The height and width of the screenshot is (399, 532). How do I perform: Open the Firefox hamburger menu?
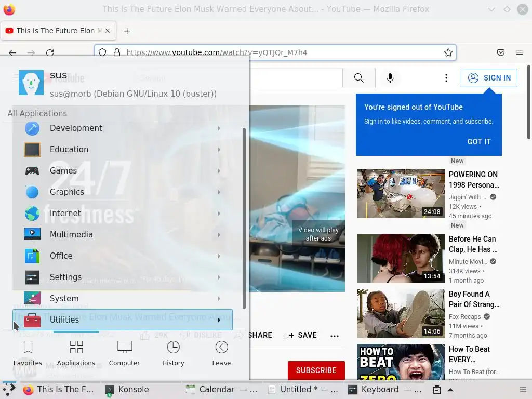tap(520, 52)
